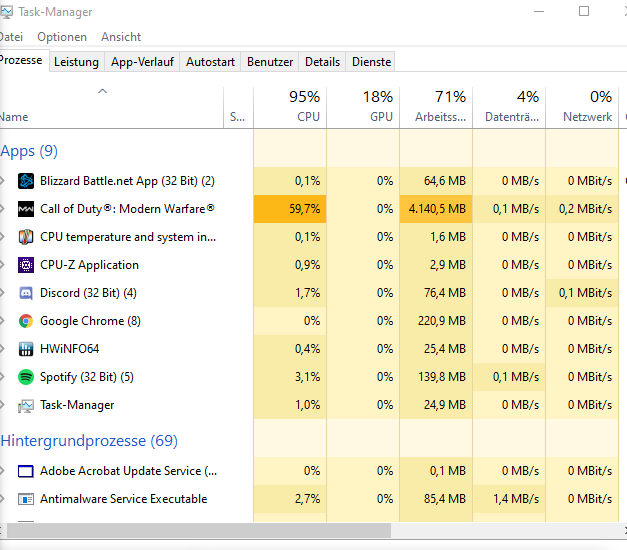The image size is (627, 550).
Task: Sort by the Datenträger column header
Action: coord(509,107)
